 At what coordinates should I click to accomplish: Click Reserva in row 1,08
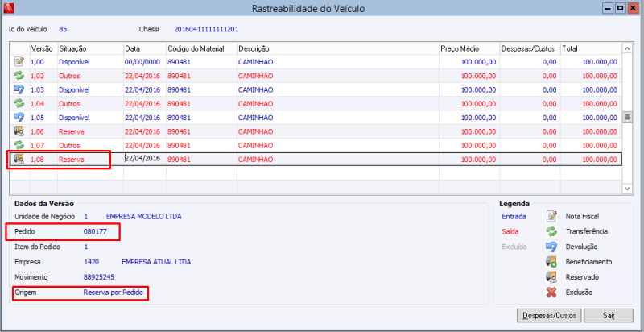72,160
